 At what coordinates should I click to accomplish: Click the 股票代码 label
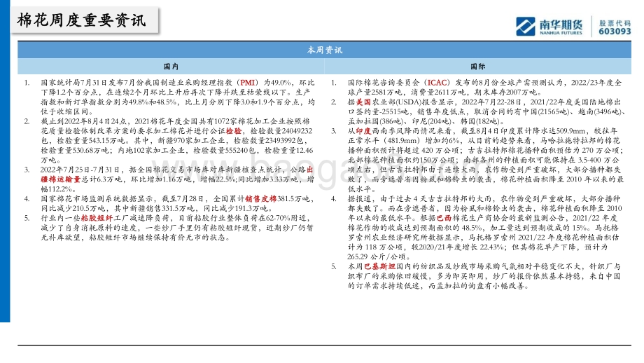pyautogui.click(x=615, y=23)
